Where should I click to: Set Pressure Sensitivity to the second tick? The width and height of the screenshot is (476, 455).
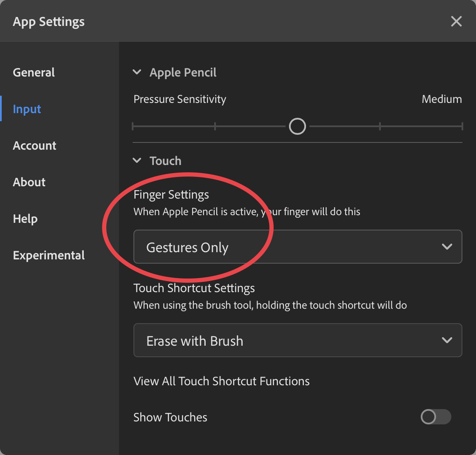pos(215,126)
